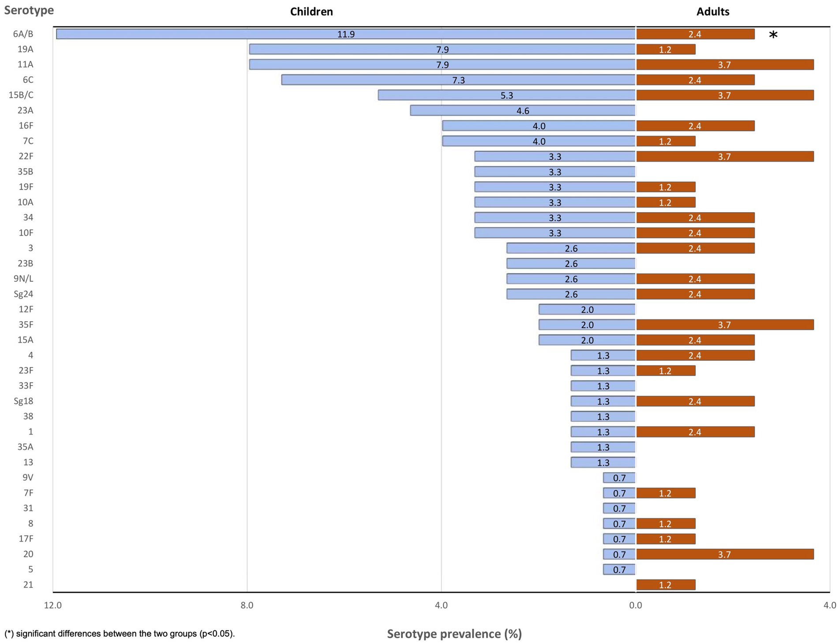This screenshot has width=839, height=644.
Task: Click serotype label 16F
Action: click(x=26, y=126)
